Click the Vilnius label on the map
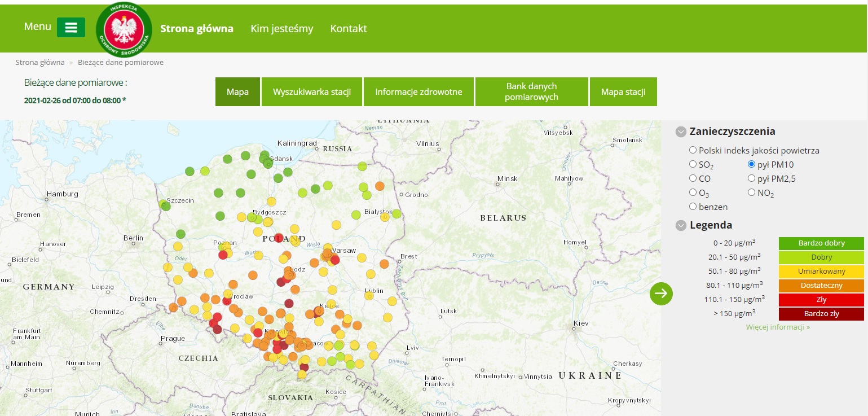868x416 pixels. [427, 144]
